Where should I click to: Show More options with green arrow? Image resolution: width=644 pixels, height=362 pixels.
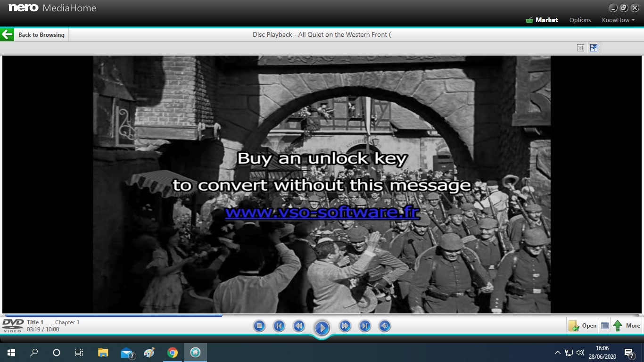pyautogui.click(x=626, y=326)
